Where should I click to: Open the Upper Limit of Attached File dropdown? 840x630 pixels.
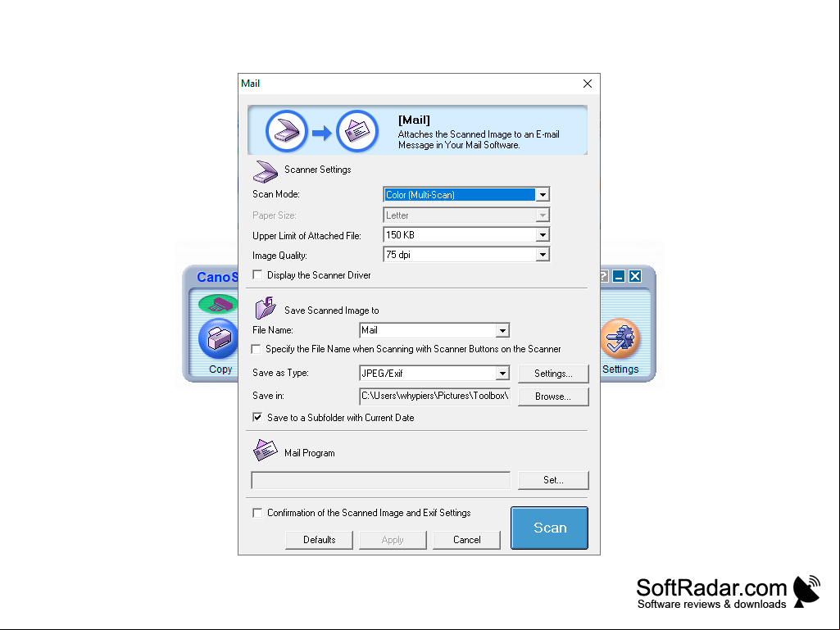point(543,234)
